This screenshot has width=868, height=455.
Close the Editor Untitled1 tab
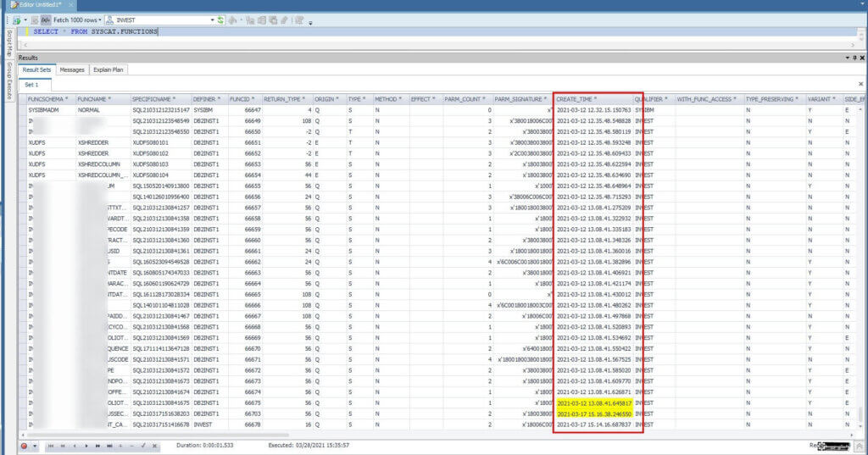pos(71,5)
